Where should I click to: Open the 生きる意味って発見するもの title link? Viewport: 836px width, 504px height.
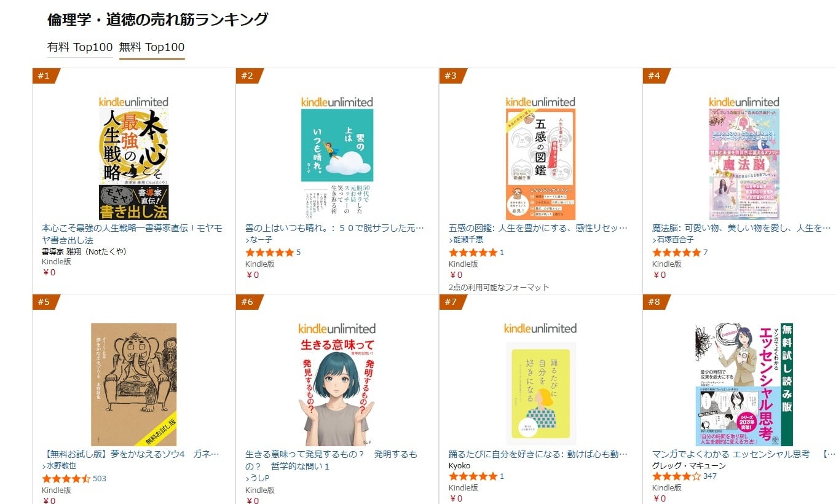coord(331,460)
